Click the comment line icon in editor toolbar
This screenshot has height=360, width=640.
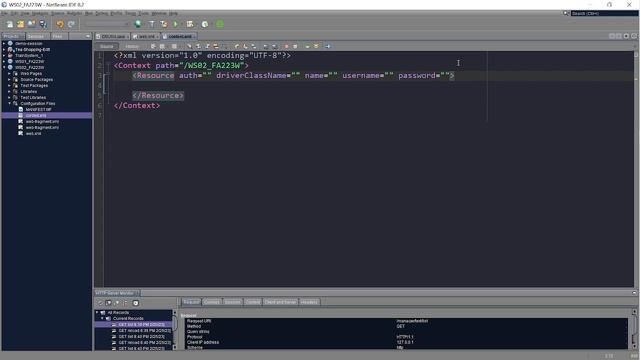(x=307, y=47)
